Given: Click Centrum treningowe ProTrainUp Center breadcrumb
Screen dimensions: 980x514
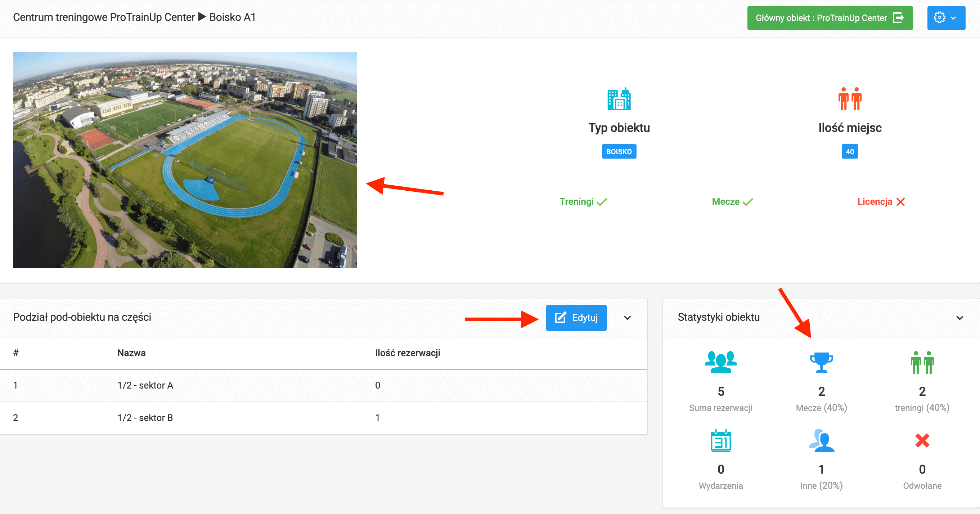Looking at the screenshot, I should (103, 17).
